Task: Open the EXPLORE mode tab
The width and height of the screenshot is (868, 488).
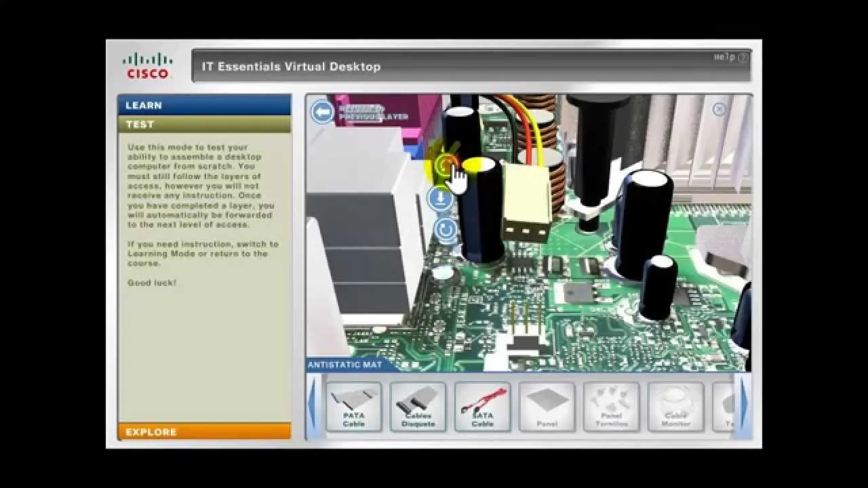Action: 204,432
